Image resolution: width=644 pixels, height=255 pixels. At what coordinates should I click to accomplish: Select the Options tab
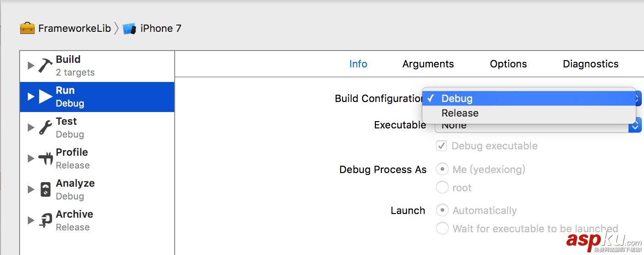click(x=508, y=64)
